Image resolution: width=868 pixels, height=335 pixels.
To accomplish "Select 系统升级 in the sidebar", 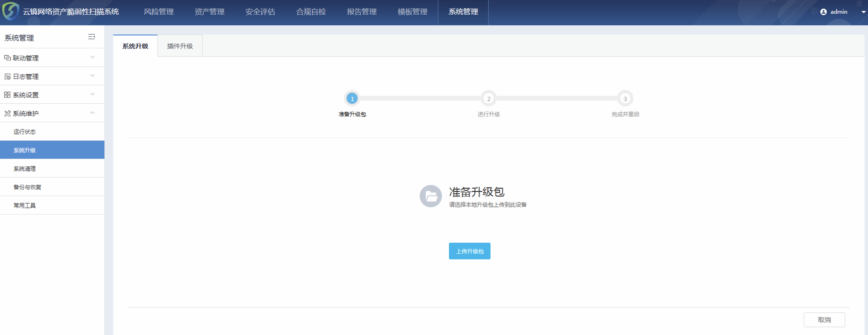I will [x=52, y=150].
